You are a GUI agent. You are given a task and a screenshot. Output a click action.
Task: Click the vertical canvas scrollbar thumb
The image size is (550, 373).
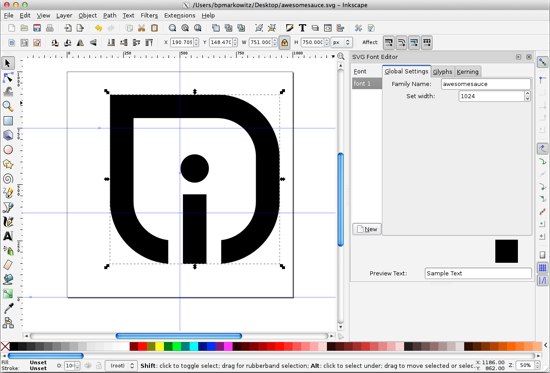tap(340, 199)
